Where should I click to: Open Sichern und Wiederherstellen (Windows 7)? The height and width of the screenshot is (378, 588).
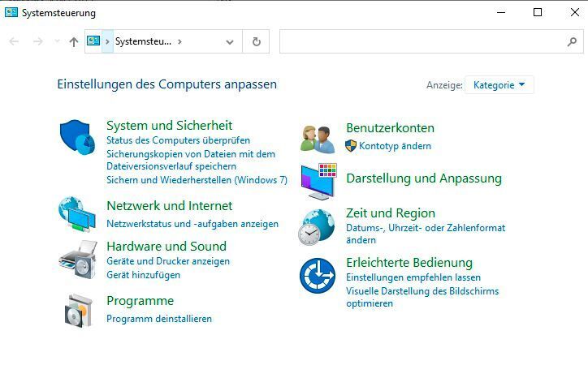(x=197, y=180)
